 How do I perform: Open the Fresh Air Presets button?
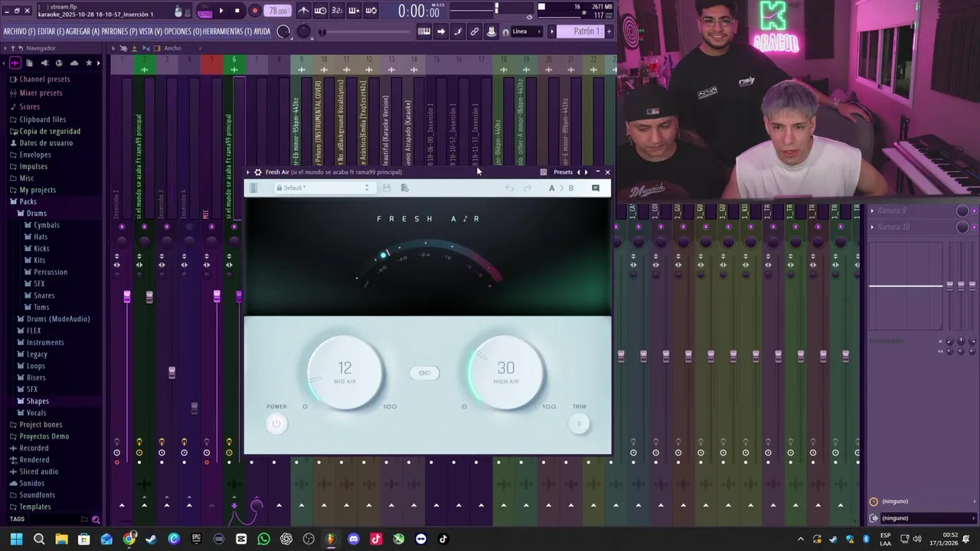point(563,172)
